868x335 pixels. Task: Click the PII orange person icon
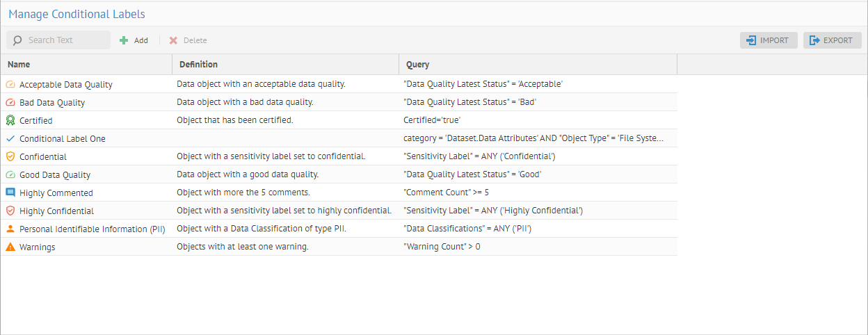point(10,229)
